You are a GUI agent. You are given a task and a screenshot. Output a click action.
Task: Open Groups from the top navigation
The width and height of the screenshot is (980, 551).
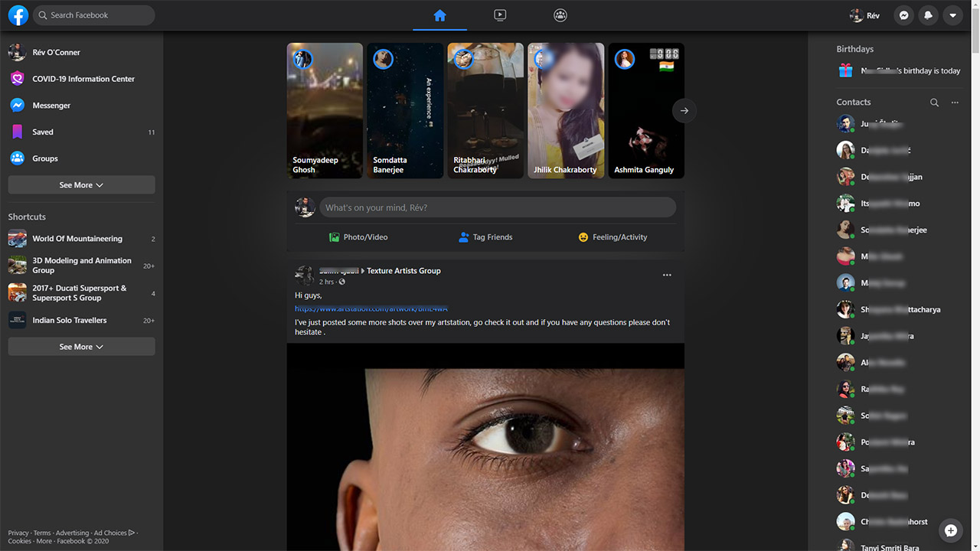pyautogui.click(x=560, y=15)
